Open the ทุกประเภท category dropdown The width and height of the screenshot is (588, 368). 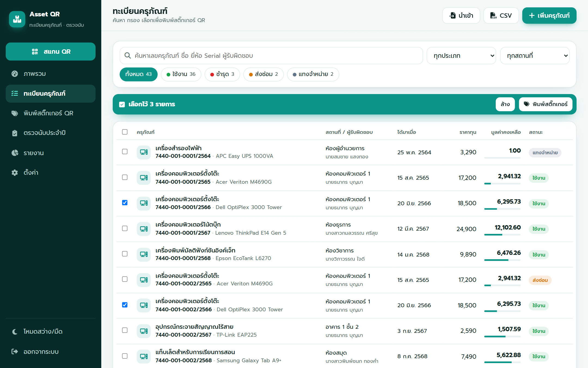(x=461, y=56)
